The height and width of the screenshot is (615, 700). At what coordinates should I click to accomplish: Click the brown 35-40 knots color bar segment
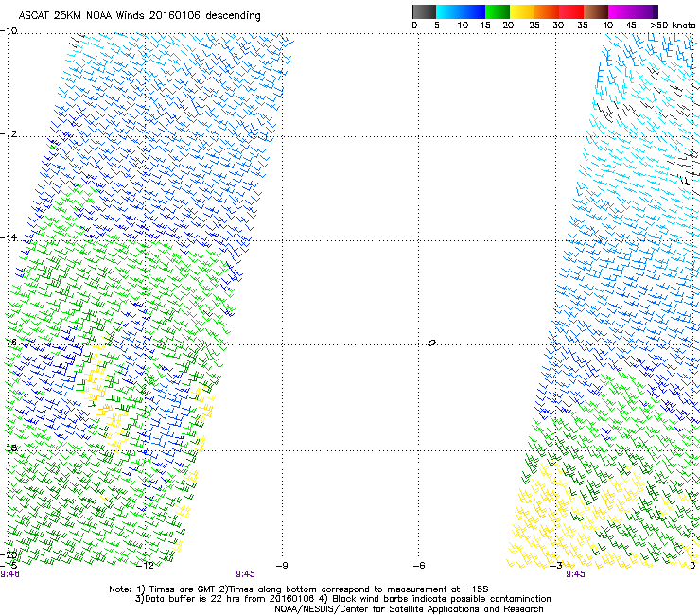tap(596, 11)
